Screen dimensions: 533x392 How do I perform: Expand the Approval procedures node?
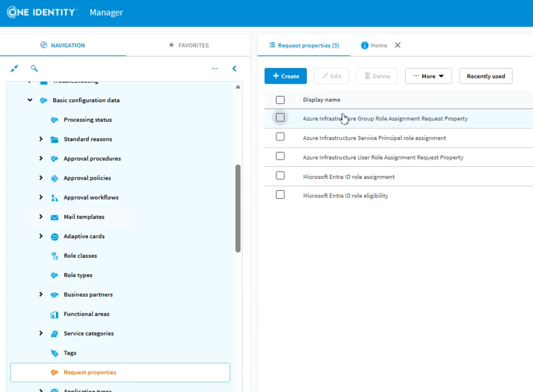pyautogui.click(x=41, y=158)
